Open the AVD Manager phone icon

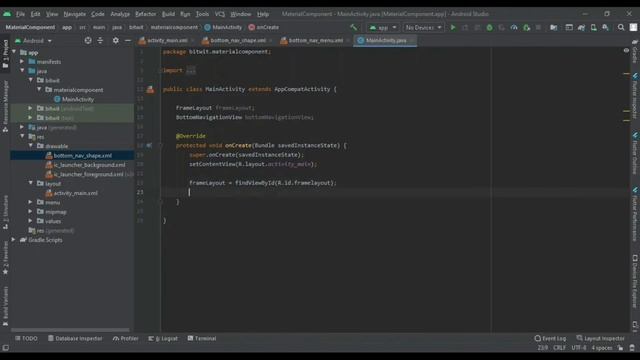pos(593,27)
